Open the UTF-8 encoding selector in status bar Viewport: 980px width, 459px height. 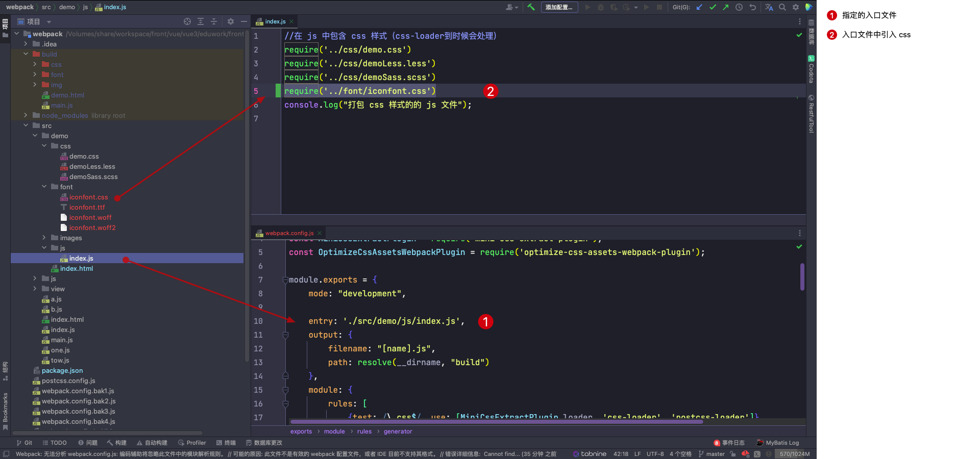[x=655, y=453]
